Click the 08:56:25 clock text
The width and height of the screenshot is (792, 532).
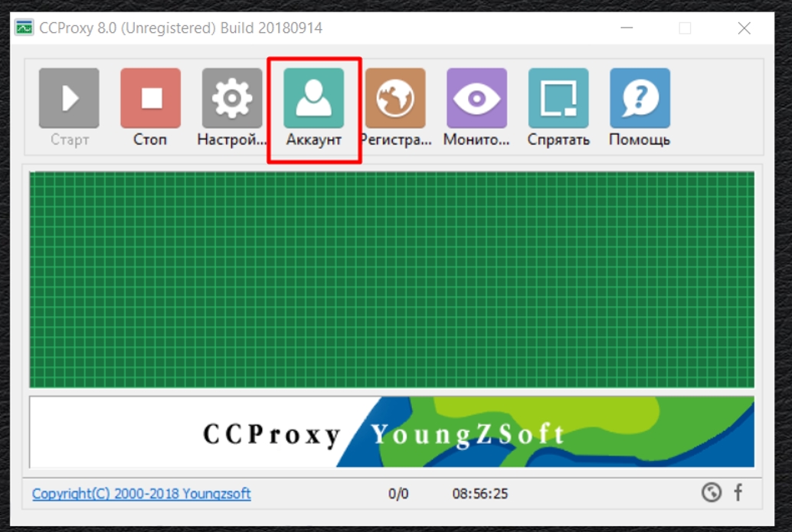click(479, 493)
